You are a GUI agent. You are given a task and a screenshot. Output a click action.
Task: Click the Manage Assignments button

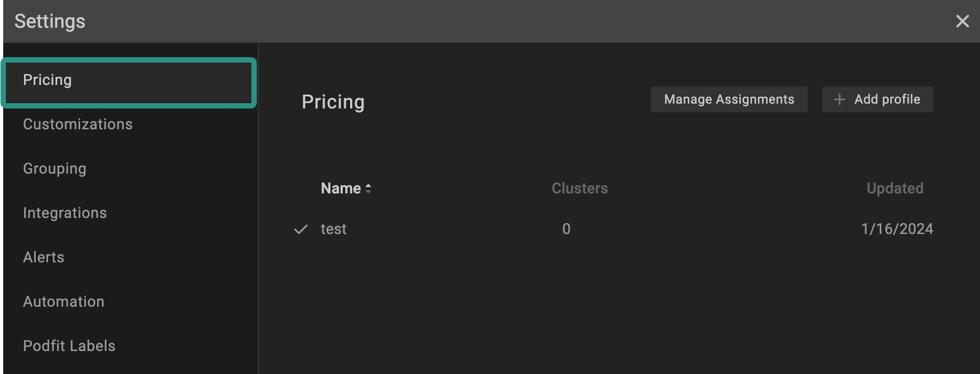pyautogui.click(x=729, y=99)
